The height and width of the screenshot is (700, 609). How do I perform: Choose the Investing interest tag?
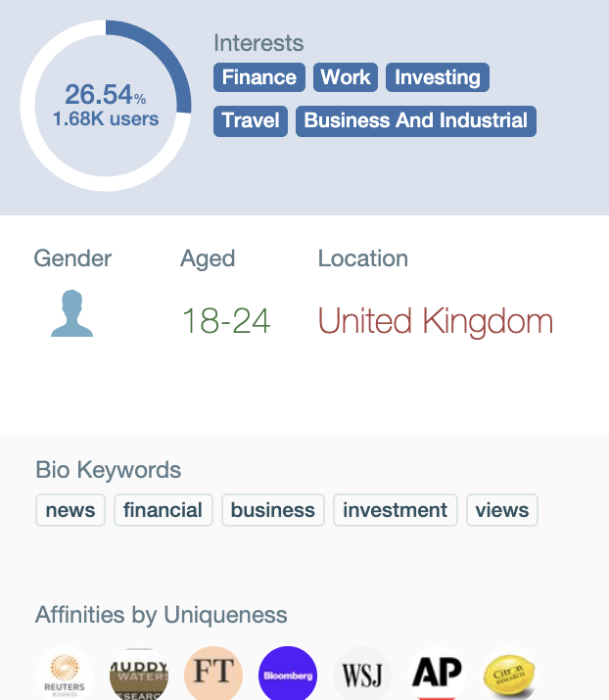438,77
